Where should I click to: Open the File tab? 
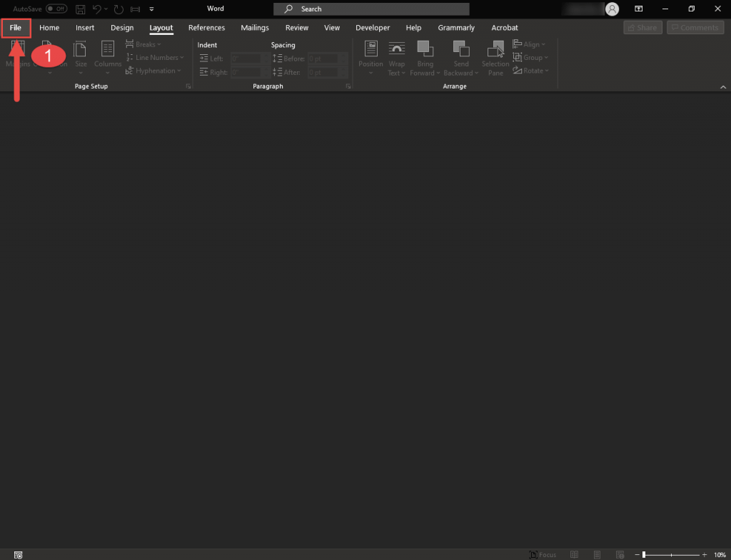[x=16, y=28]
